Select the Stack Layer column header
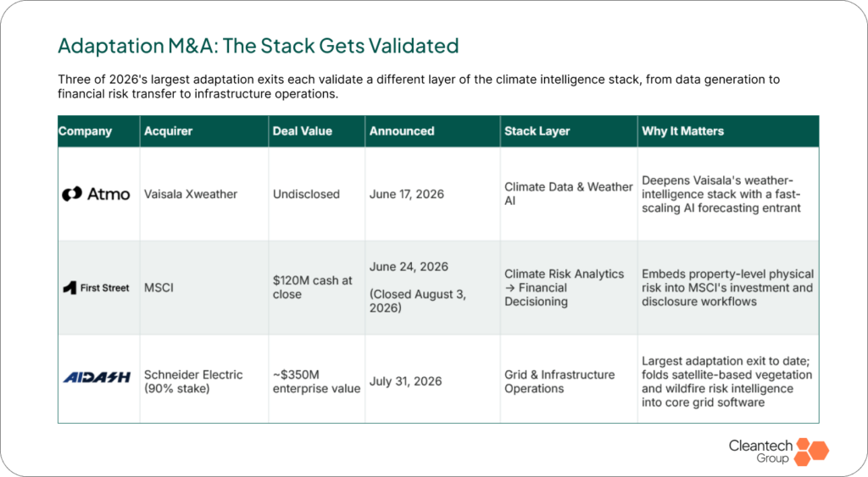868x477 pixels. (x=537, y=131)
